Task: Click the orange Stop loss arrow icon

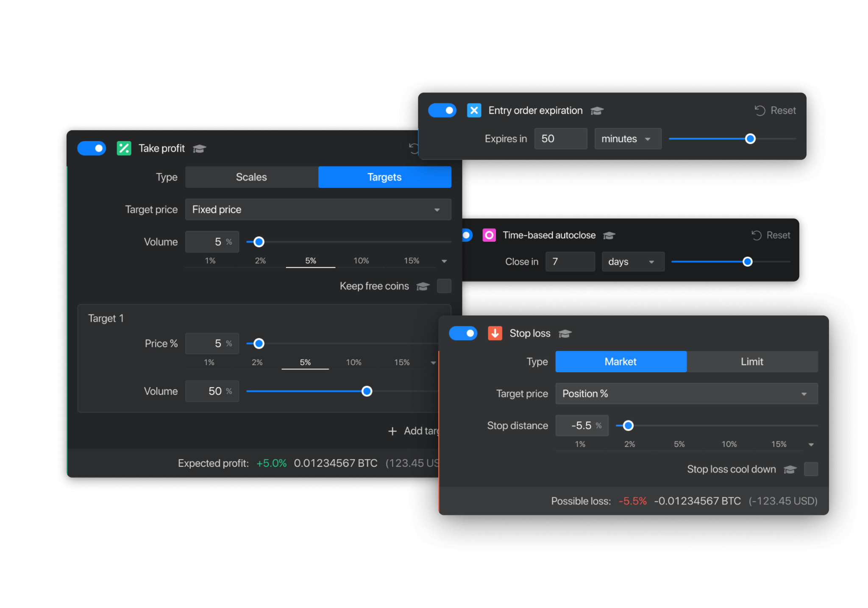Action: point(495,333)
